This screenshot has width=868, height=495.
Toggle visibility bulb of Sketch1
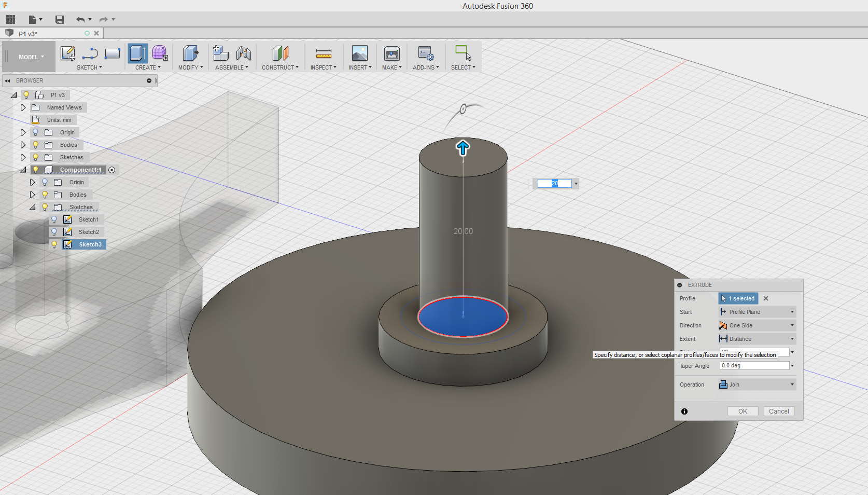[x=54, y=219]
